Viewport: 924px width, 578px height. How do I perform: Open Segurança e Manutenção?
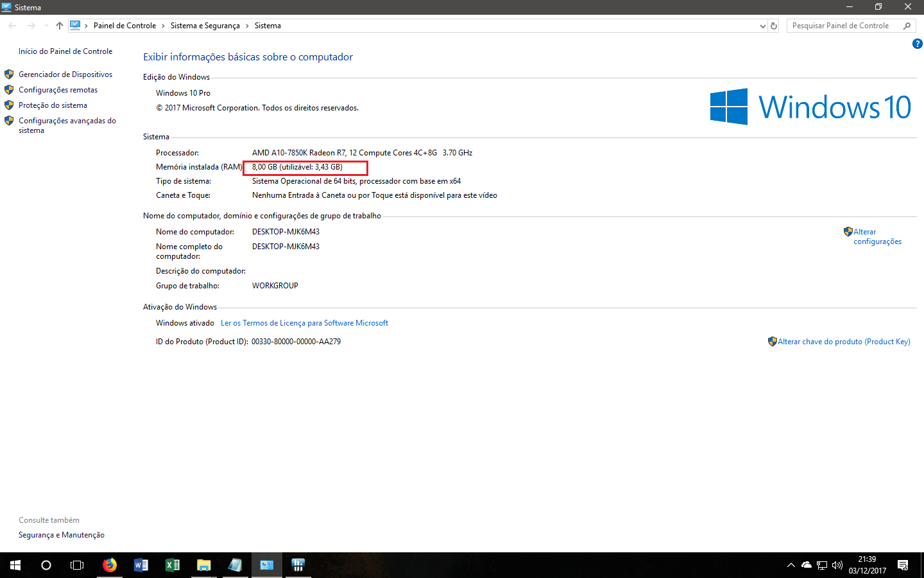tap(62, 535)
